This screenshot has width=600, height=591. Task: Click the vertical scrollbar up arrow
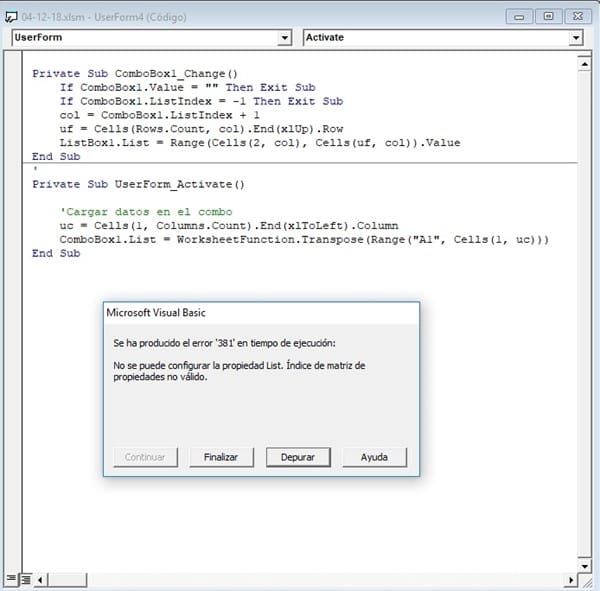click(584, 64)
